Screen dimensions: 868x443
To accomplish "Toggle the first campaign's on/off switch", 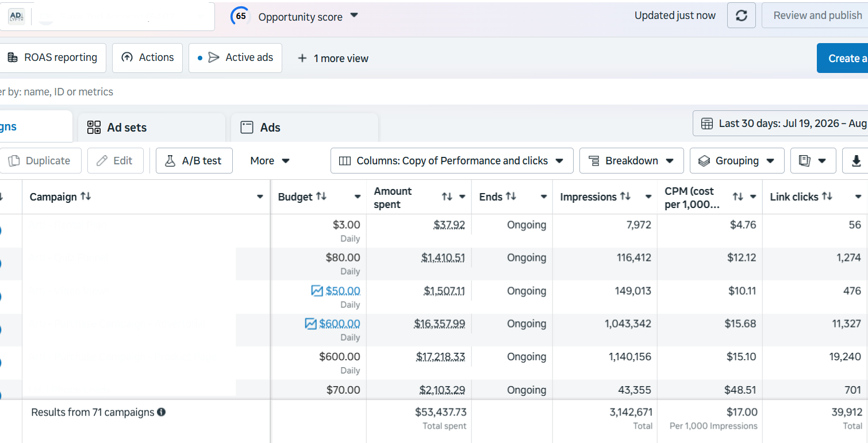I will (x=0, y=230).
